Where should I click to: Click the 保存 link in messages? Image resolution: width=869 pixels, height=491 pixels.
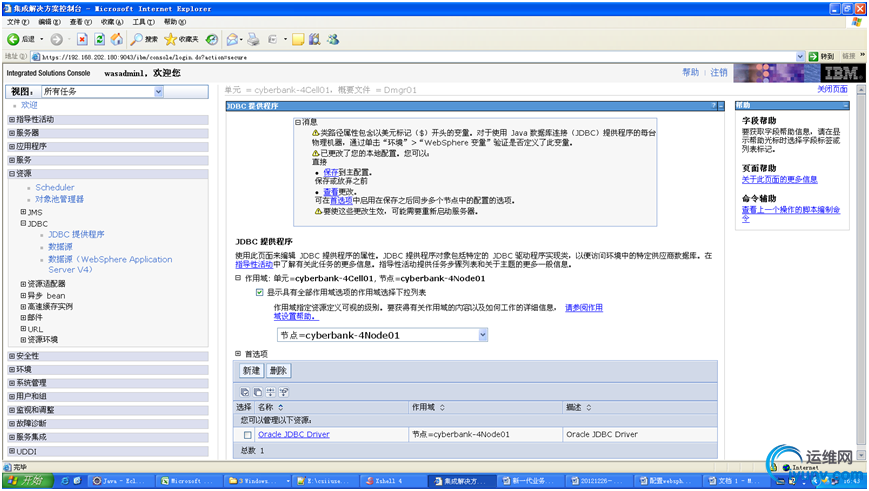pos(331,172)
